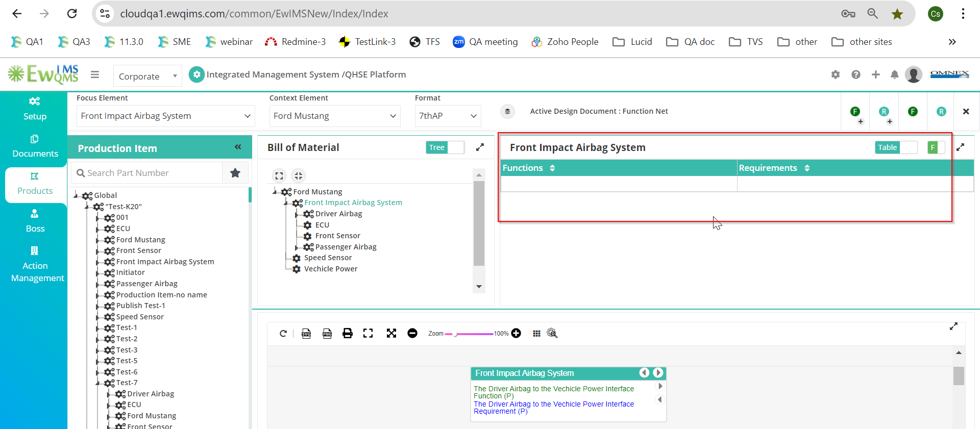Click the Zoom slider handle in diagram toolbar
980x429 pixels.
[455, 334]
